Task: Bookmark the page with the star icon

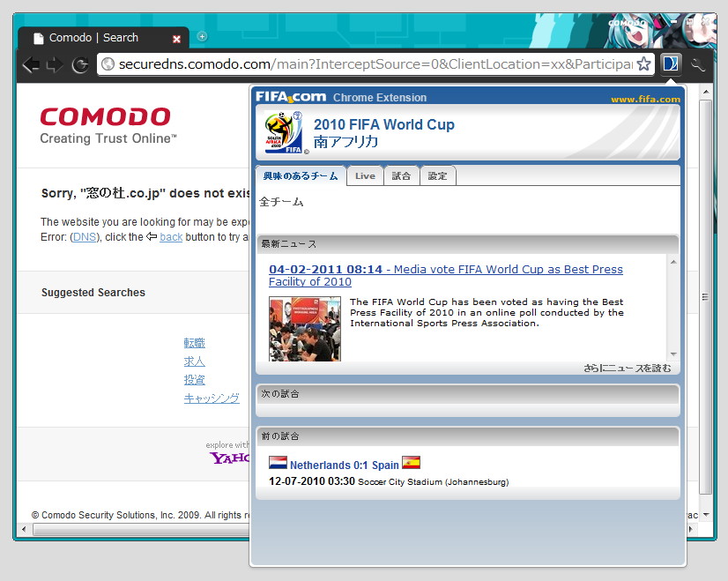Action: pyautogui.click(x=643, y=63)
